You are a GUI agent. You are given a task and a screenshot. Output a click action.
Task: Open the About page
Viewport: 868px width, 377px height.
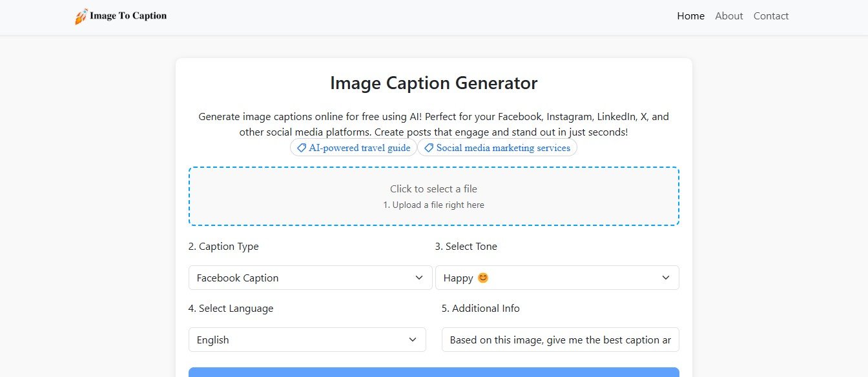click(x=728, y=15)
